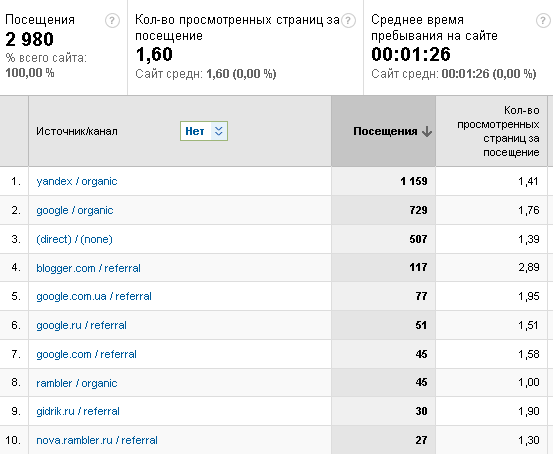Select the visits value 507
The image size is (553, 454).
418,239
